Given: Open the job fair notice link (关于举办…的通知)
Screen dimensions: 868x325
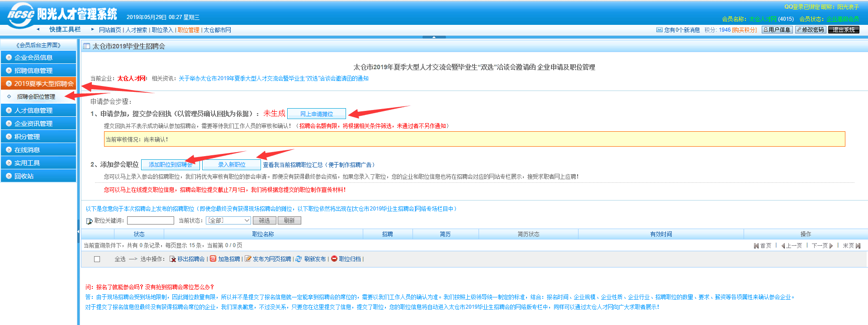Looking at the screenshot, I should tap(273, 78).
